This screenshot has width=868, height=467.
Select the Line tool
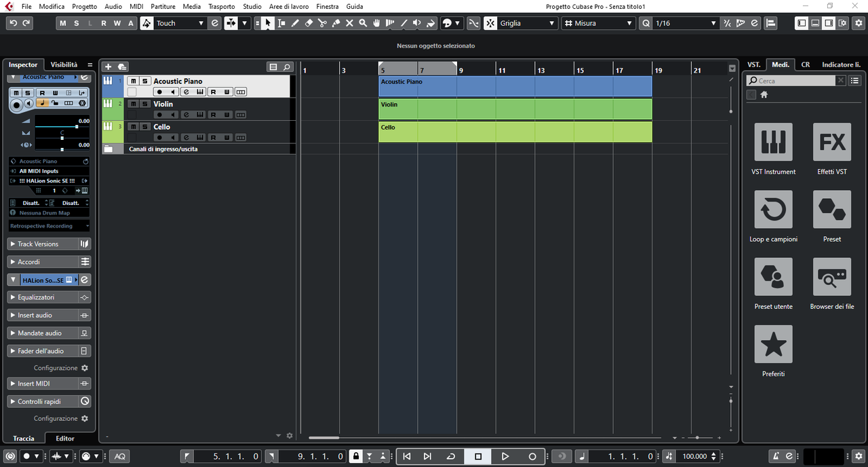pyautogui.click(x=403, y=23)
